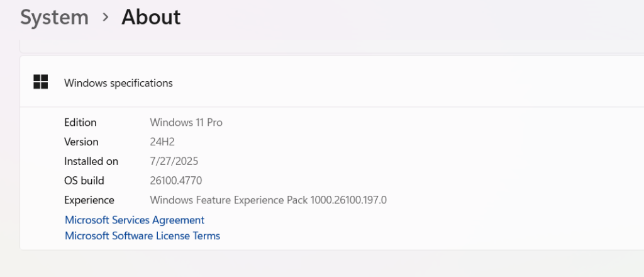The width and height of the screenshot is (644, 277).
Task: Collapse the Windows specifications section
Action: pyautogui.click(x=332, y=82)
